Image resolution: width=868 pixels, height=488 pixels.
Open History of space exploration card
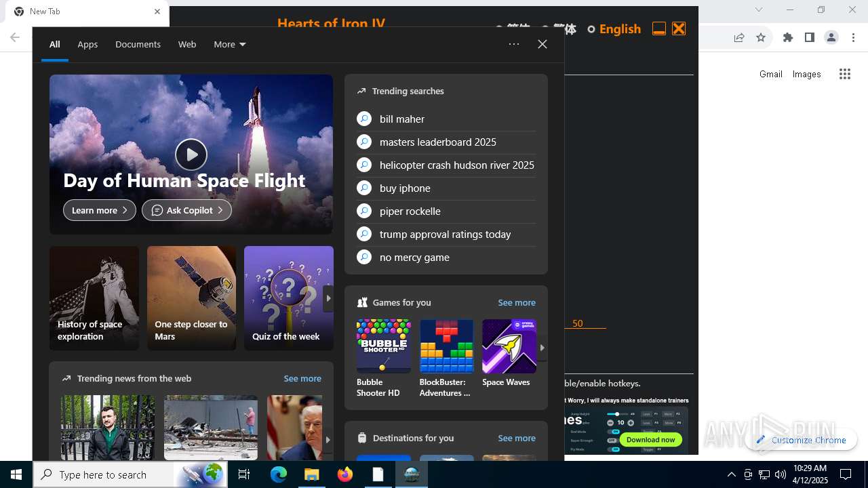coord(94,298)
